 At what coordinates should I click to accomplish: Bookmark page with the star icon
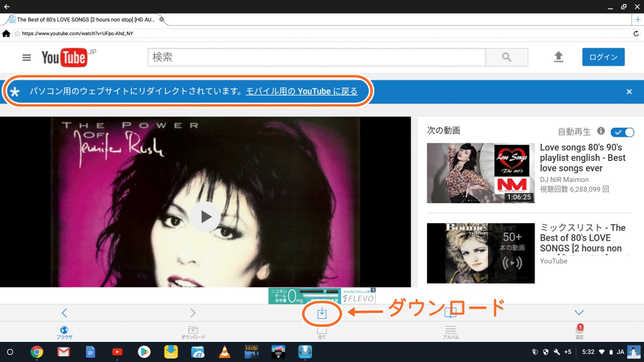tap(17, 34)
